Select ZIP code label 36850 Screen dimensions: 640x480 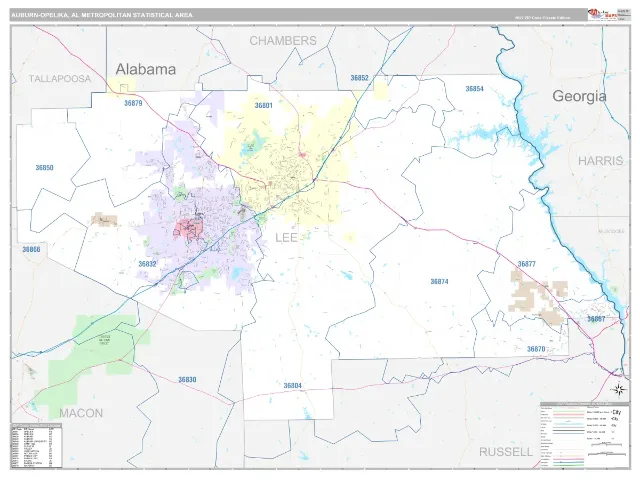coord(44,168)
